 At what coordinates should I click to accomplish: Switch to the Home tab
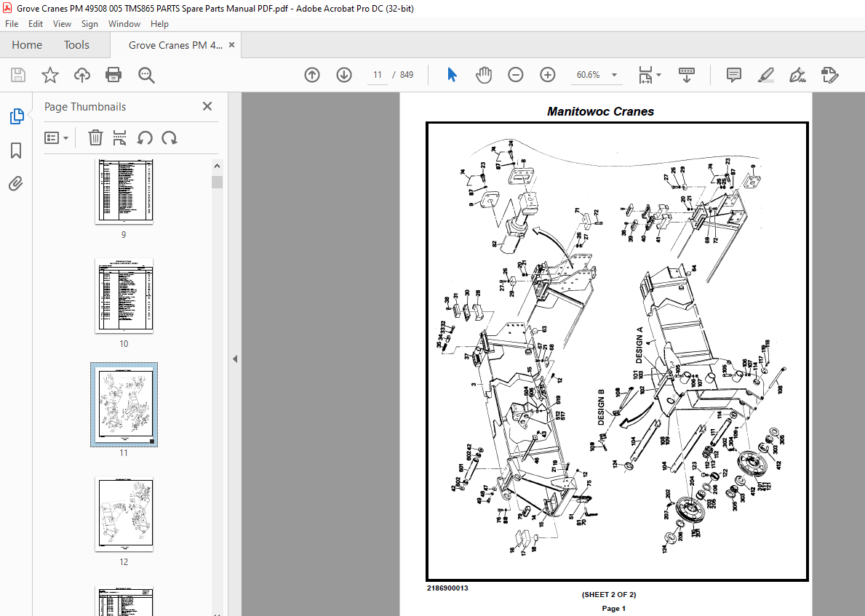pyautogui.click(x=27, y=45)
